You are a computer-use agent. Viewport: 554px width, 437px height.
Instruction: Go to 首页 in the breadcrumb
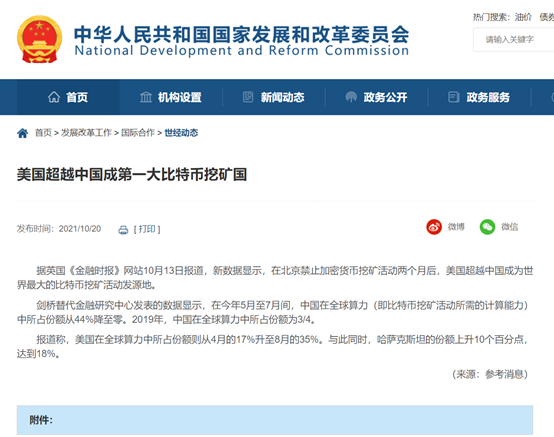43,133
